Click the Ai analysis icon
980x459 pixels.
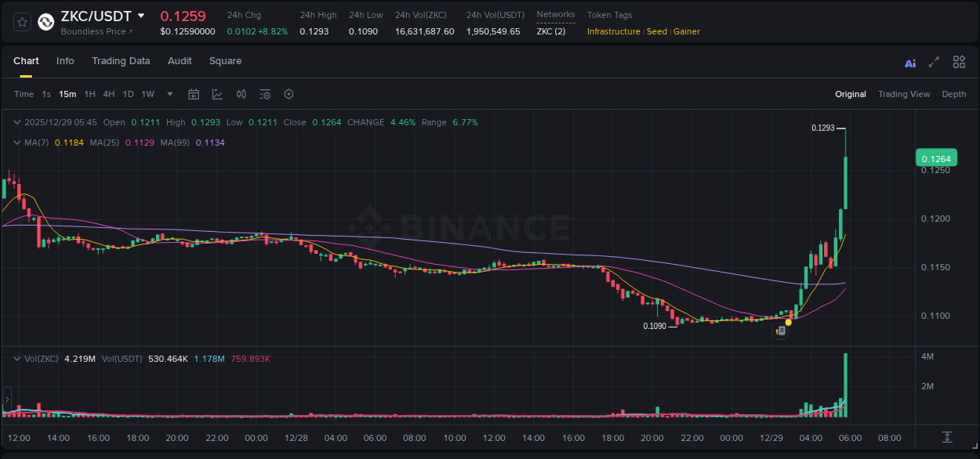click(909, 62)
